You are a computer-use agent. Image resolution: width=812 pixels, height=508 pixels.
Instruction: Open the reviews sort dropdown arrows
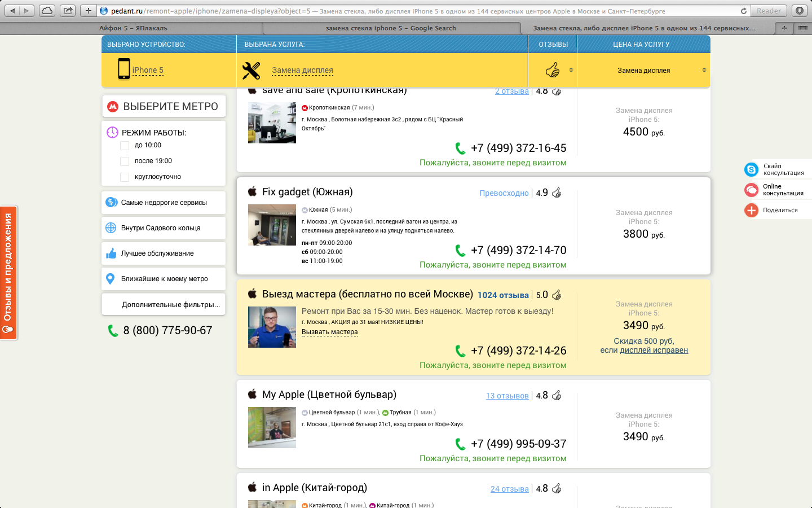571,70
